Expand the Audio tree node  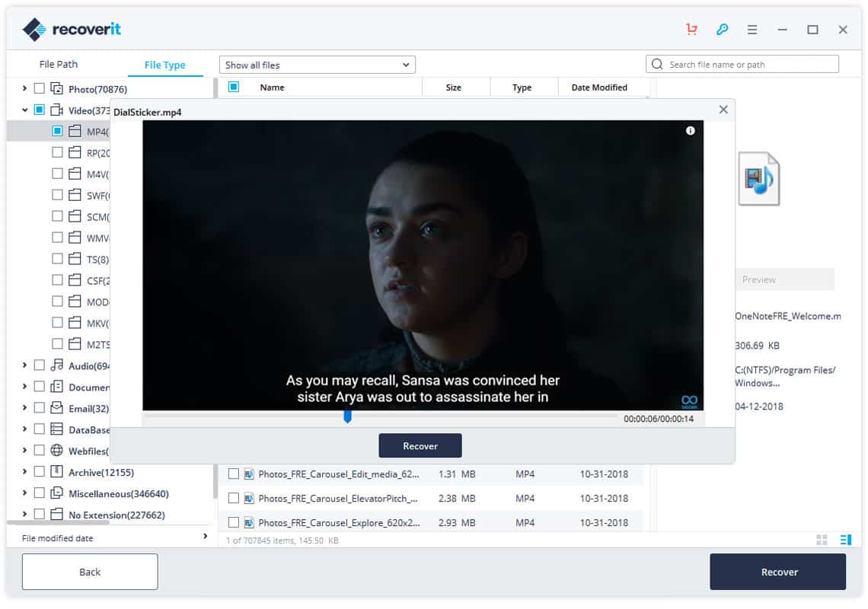[24, 365]
